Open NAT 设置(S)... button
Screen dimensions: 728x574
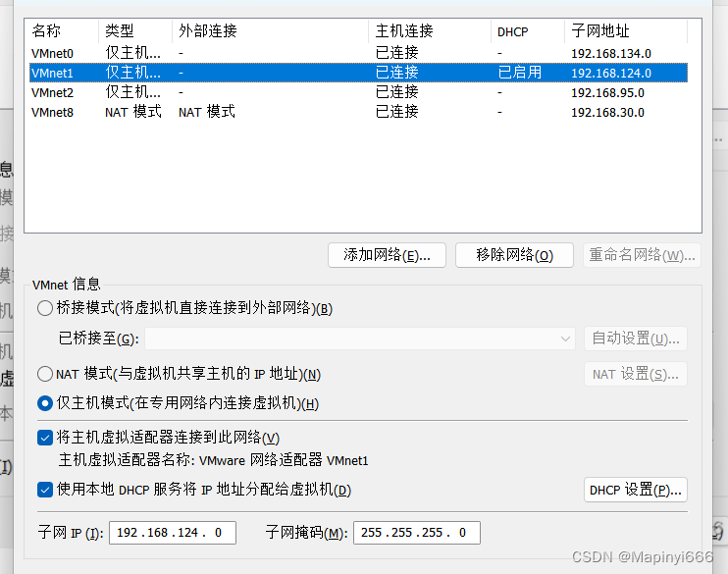coord(636,374)
